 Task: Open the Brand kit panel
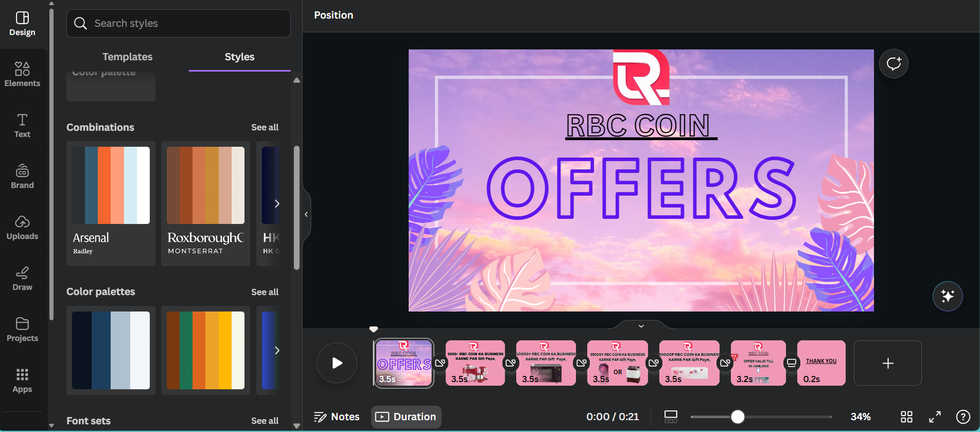pyautogui.click(x=22, y=177)
